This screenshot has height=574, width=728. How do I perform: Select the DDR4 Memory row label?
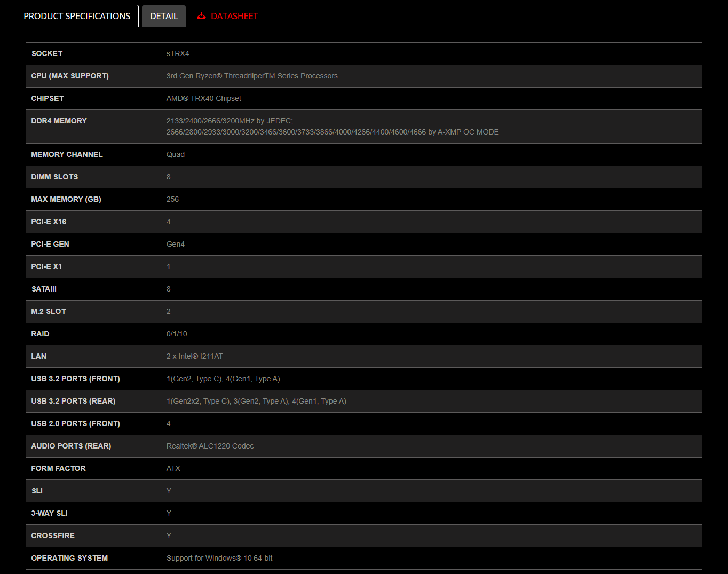[59, 121]
